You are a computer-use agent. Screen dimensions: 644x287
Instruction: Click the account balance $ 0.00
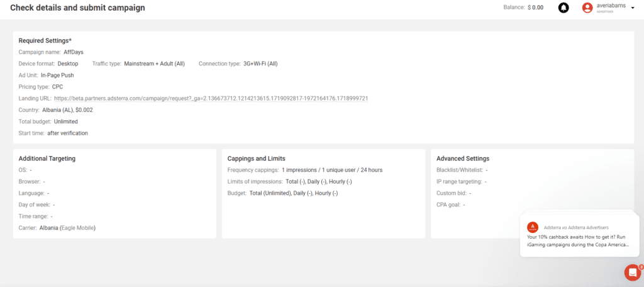click(536, 8)
